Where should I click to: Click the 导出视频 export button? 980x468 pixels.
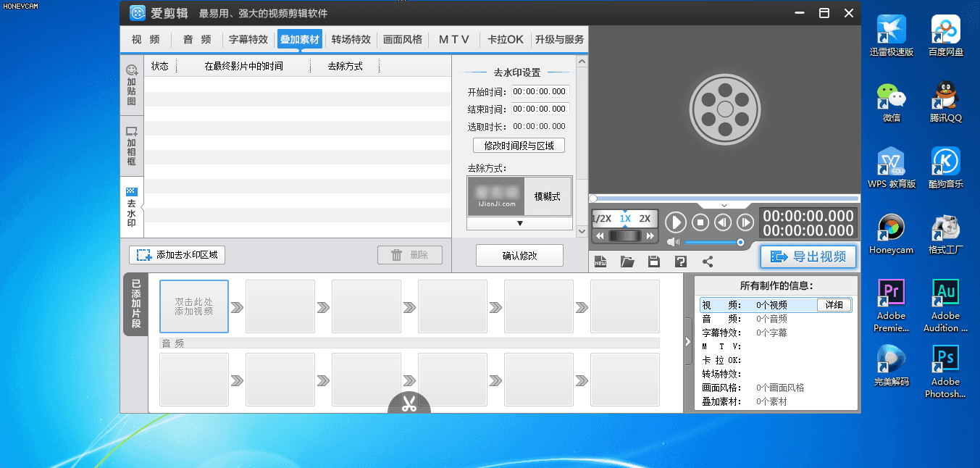click(808, 256)
